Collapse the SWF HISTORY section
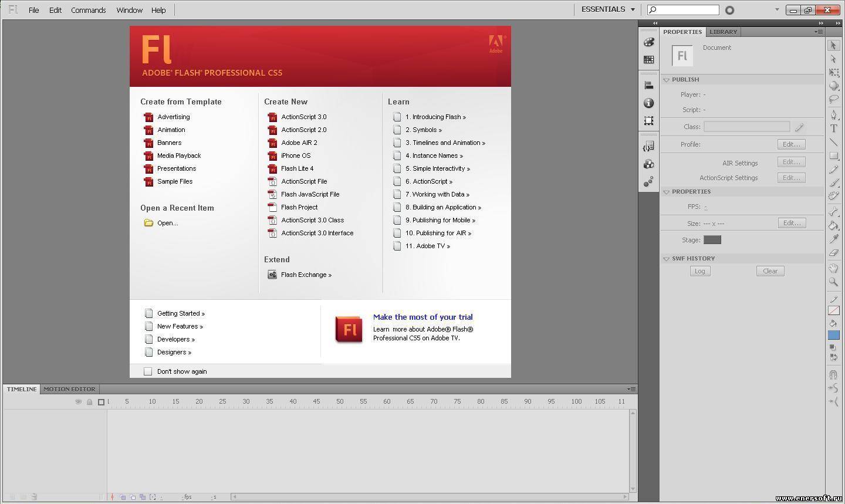The width and height of the screenshot is (845, 504). (667, 259)
